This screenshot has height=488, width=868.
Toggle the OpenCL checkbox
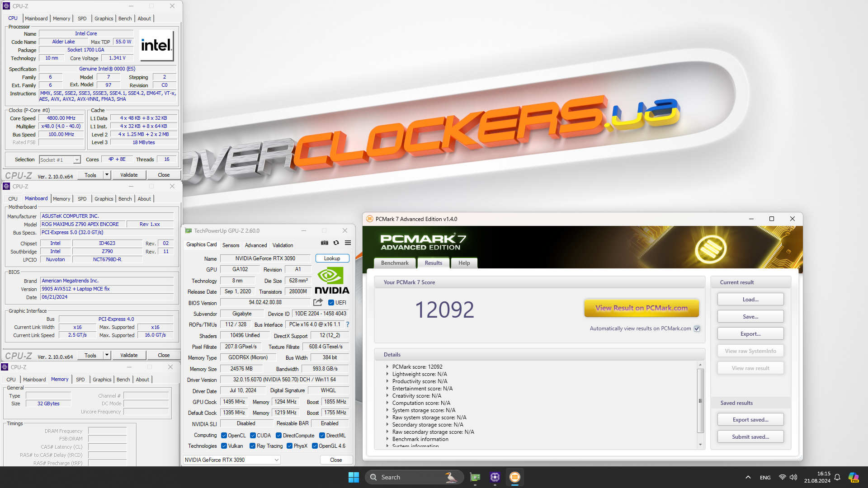pyautogui.click(x=224, y=436)
